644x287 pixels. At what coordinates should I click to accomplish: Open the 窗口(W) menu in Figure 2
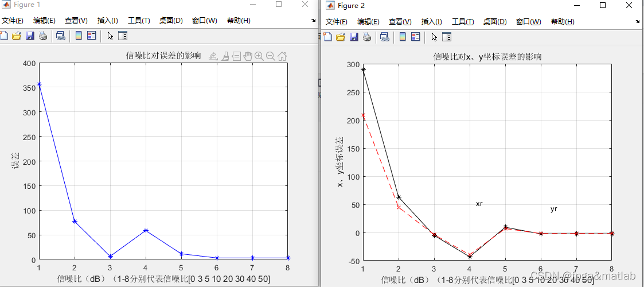tap(529, 22)
